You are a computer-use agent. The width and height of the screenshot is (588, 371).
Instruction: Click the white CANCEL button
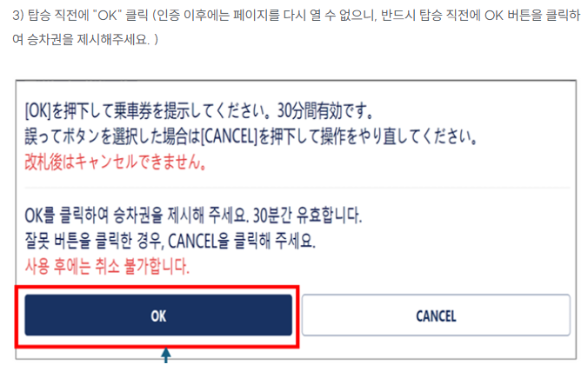pos(436,315)
